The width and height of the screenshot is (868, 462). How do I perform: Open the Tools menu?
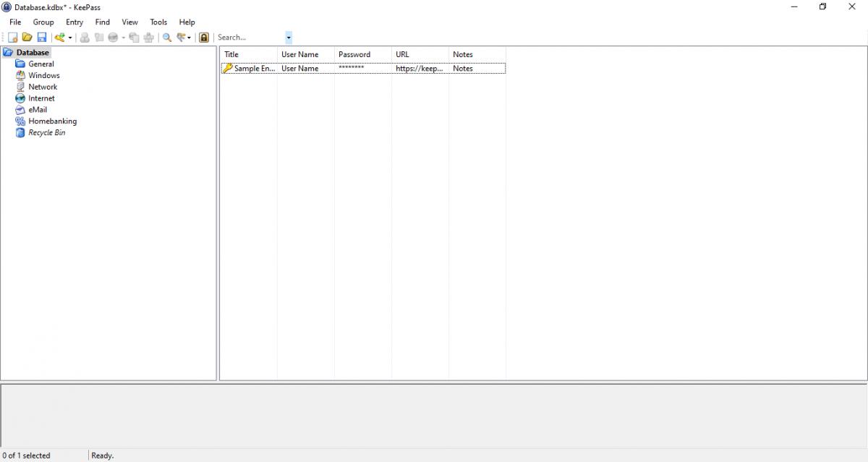pyautogui.click(x=158, y=22)
